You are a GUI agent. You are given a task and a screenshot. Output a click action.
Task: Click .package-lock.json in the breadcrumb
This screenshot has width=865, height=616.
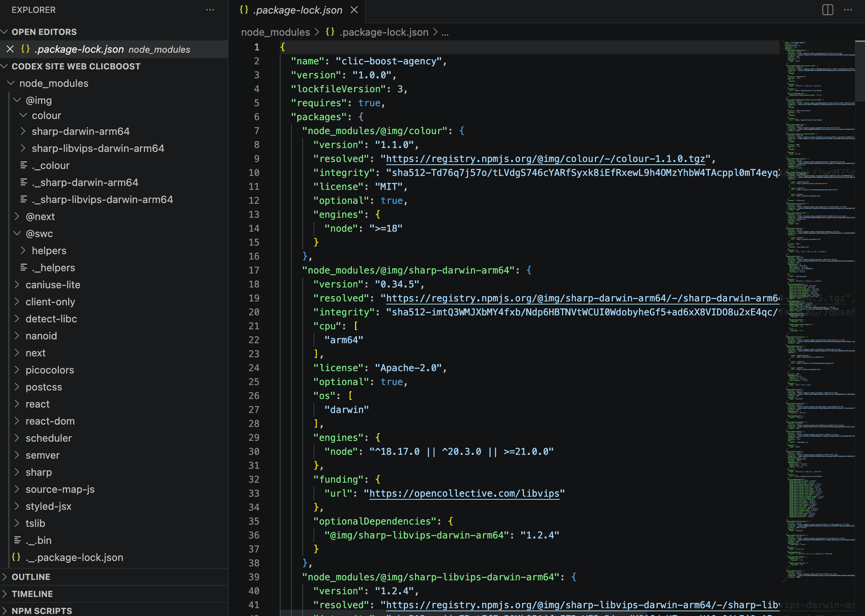pyautogui.click(x=384, y=32)
